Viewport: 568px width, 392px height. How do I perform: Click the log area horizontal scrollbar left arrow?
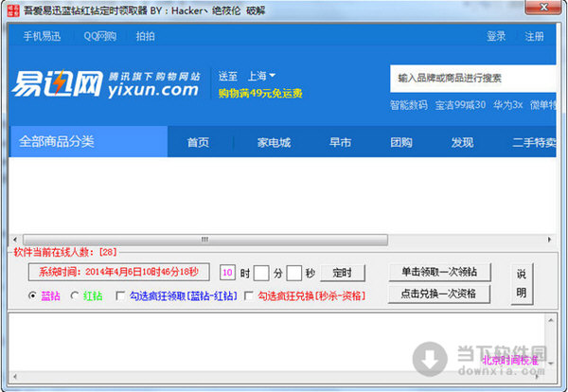tap(15, 377)
